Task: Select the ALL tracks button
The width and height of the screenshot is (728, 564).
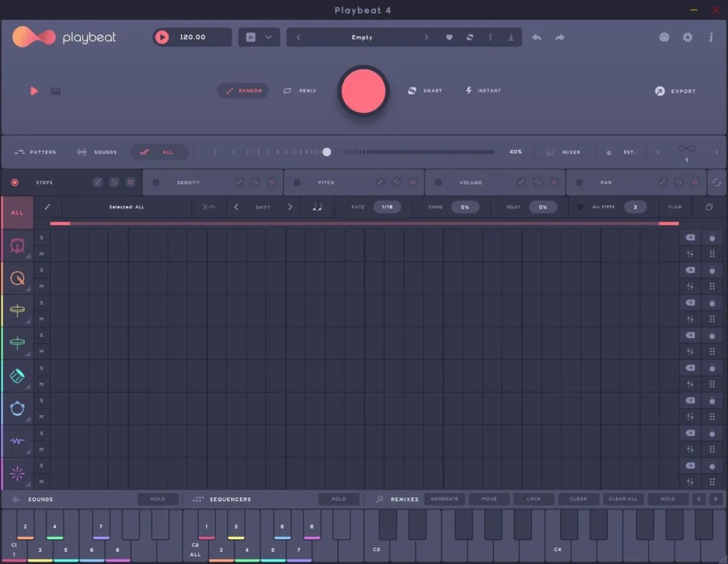Action: (x=17, y=212)
